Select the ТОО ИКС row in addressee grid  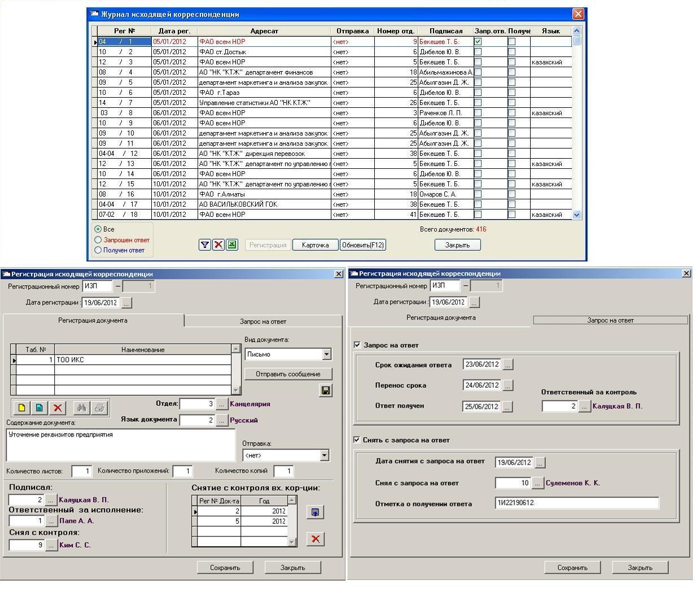124,360
